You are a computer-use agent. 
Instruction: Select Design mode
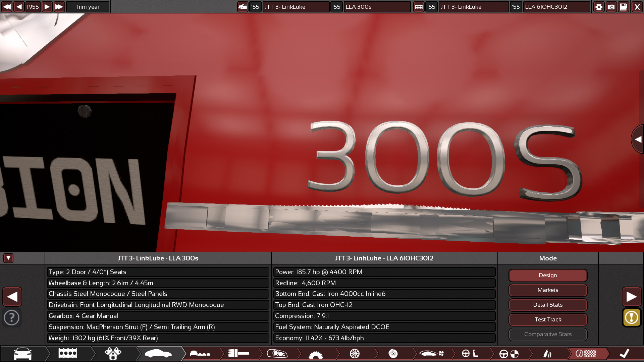[x=548, y=275]
